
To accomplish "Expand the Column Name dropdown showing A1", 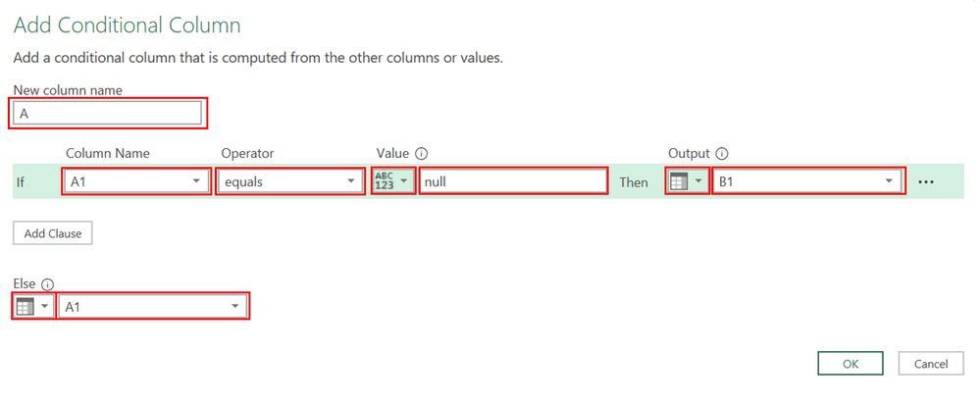I will tap(197, 181).
